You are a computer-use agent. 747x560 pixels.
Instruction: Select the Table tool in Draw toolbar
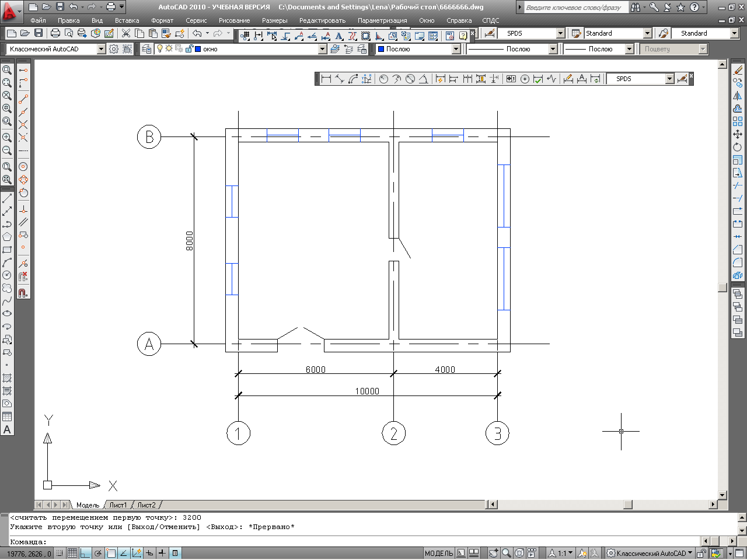7,416
